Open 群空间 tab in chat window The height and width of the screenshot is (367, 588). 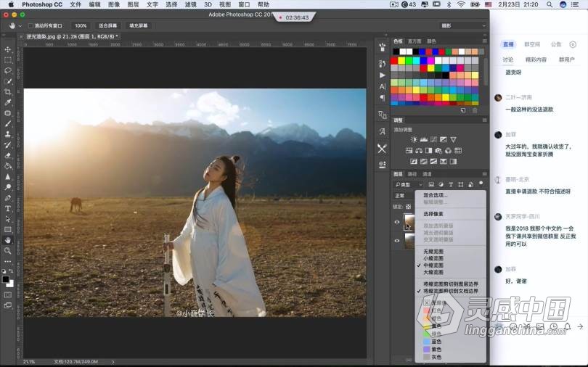tap(532, 44)
